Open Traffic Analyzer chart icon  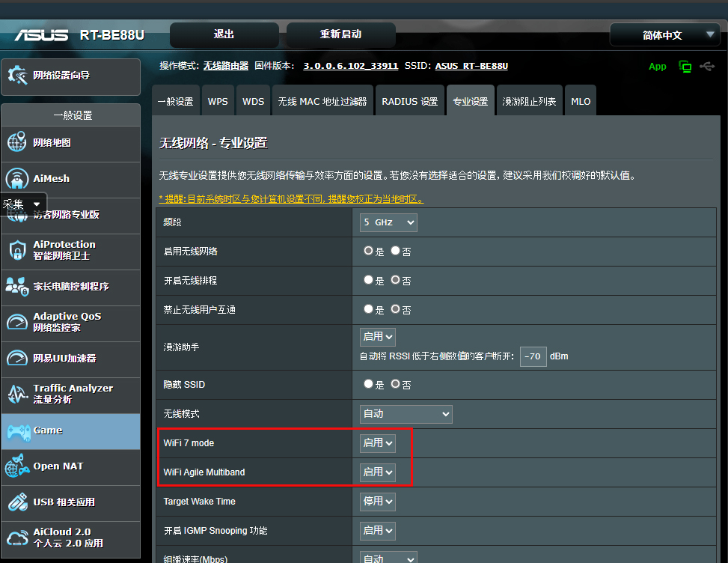click(17, 394)
